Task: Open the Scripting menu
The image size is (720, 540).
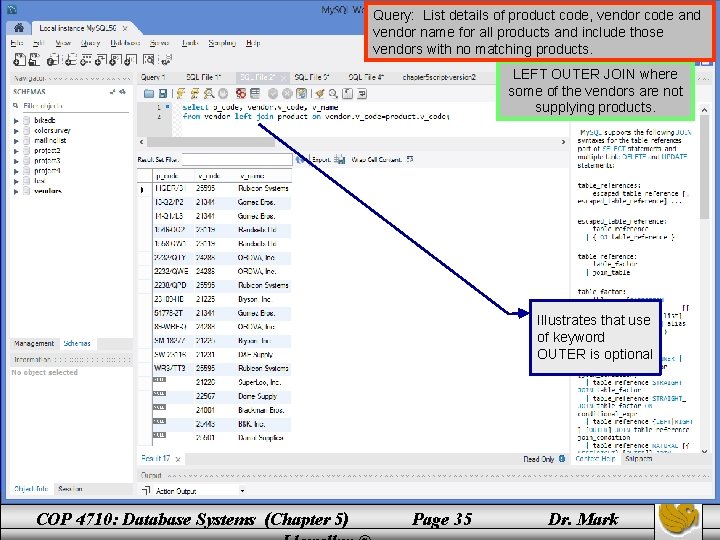Action: click(222, 43)
